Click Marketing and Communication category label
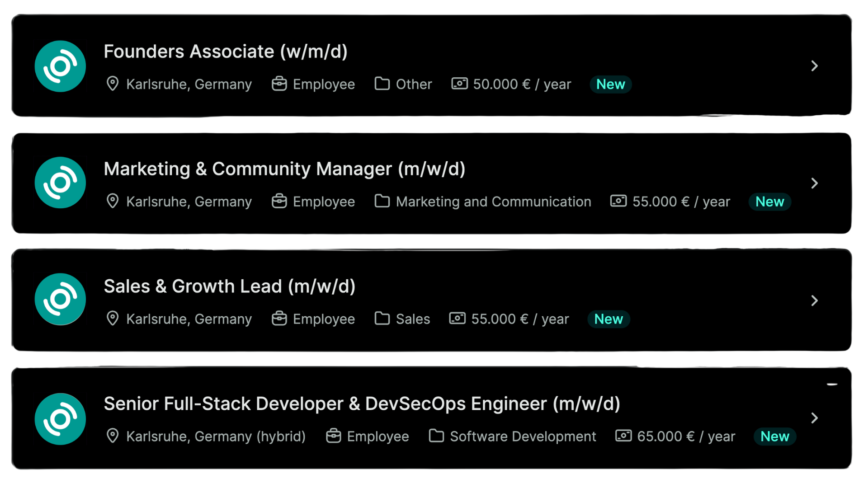Viewport: 868px width, 488px height. point(493,202)
